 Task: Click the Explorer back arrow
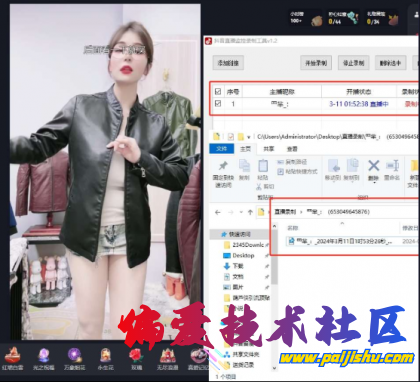point(218,212)
